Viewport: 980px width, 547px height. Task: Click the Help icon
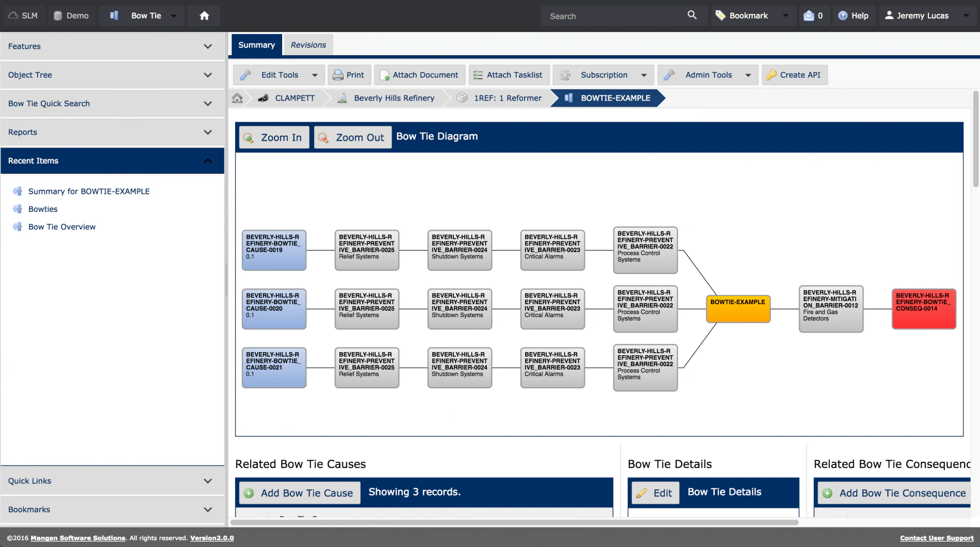point(842,15)
